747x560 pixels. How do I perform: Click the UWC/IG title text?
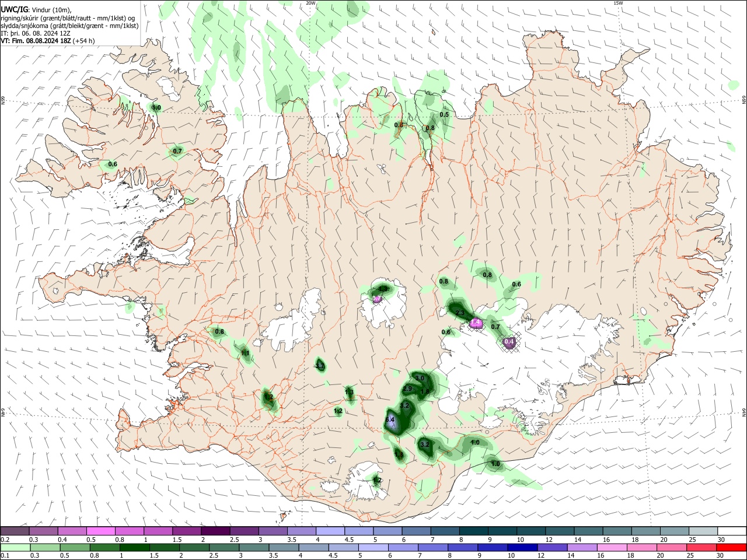(13, 10)
